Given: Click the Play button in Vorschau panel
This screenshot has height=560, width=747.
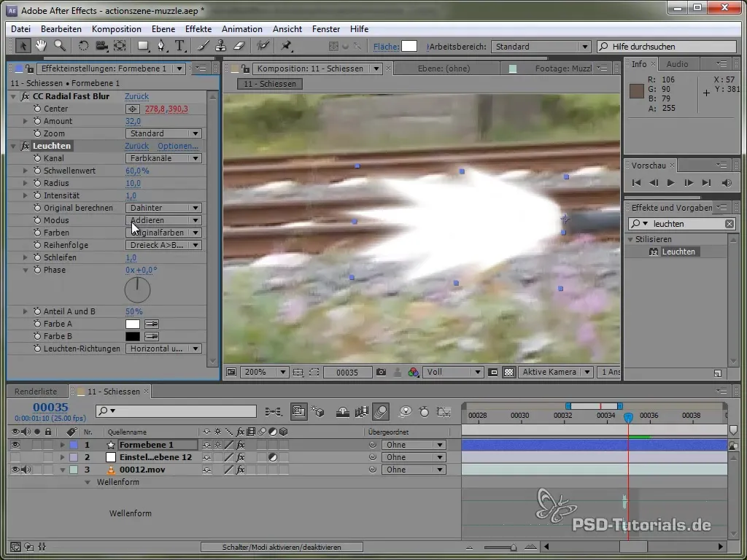Looking at the screenshot, I should (x=671, y=183).
